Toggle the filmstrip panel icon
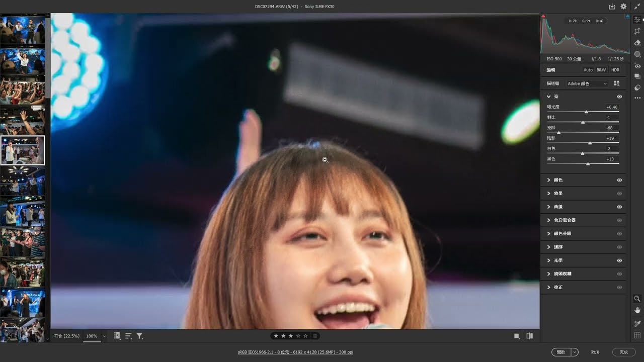 coord(117,335)
